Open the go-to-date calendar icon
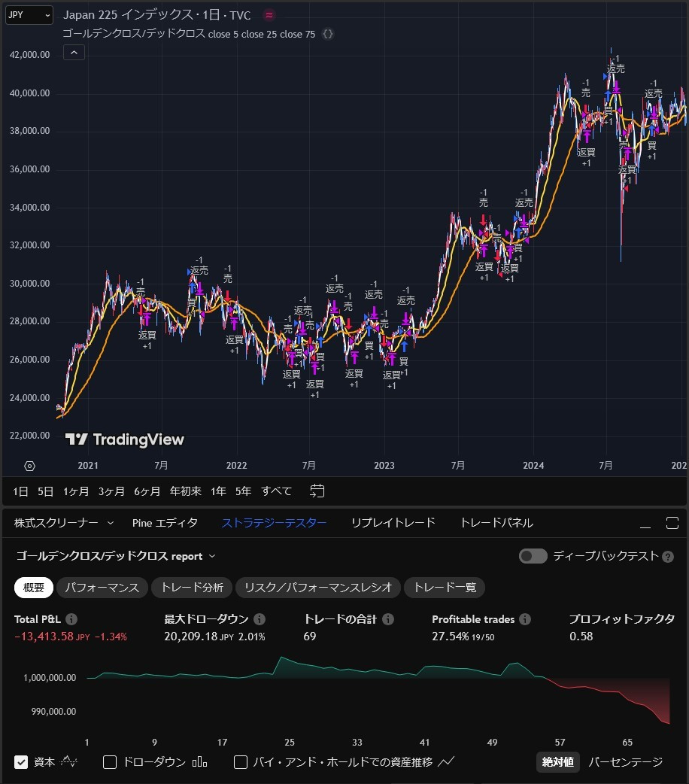 [x=317, y=491]
